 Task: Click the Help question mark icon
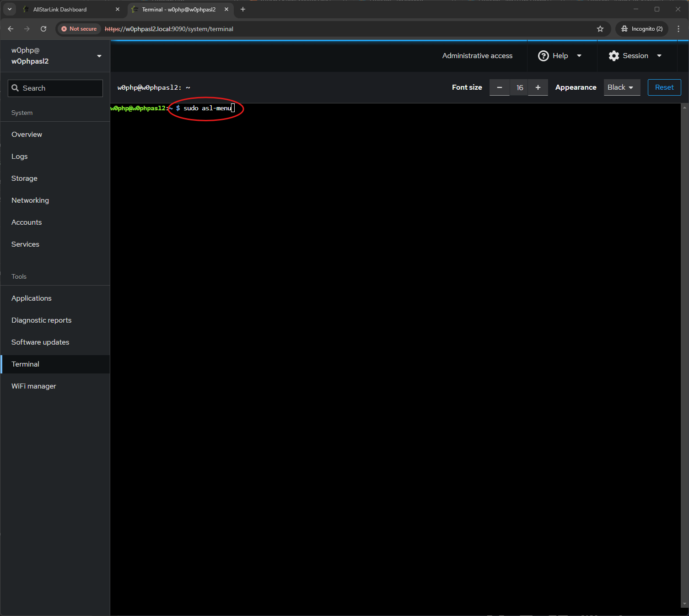[x=543, y=56]
